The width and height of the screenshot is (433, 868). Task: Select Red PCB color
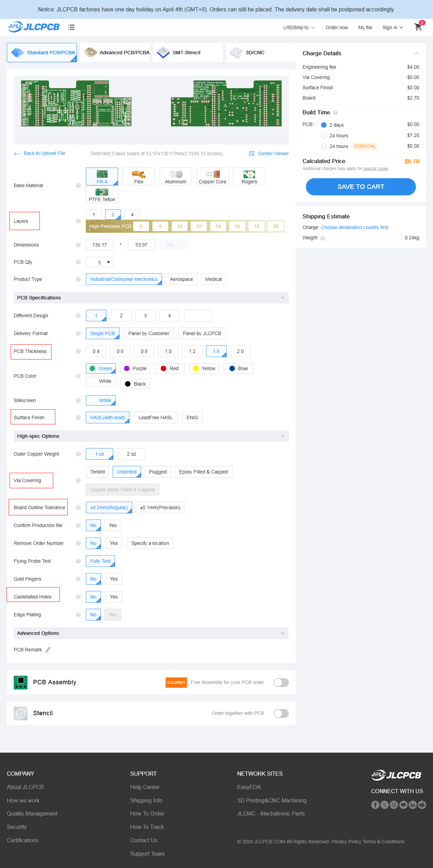tap(170, 368)
